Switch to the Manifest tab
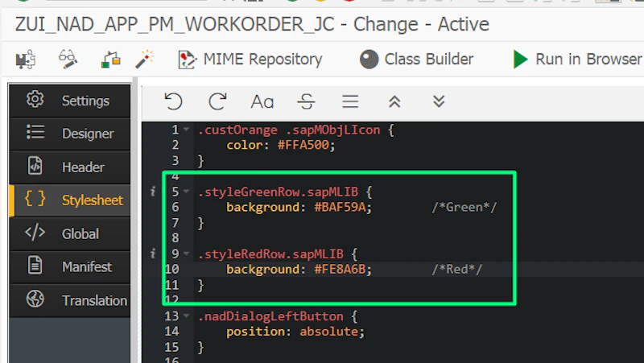This screenshot has height=363, width=644. [70, 267]
